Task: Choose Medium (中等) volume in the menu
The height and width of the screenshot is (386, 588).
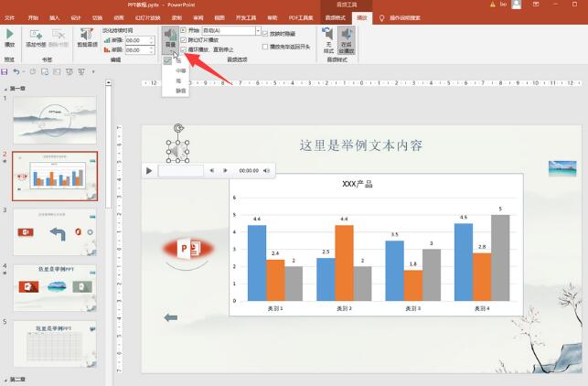Action: [x=181, y=71]
